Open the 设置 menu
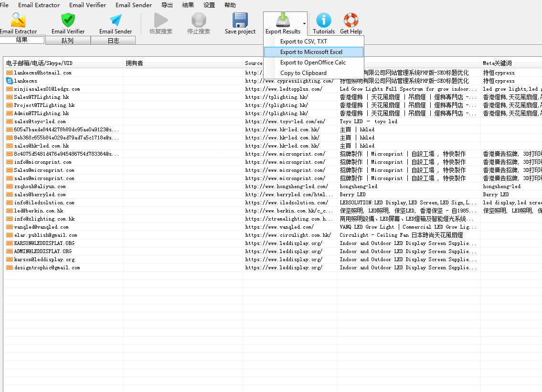The image size is (542, 392). [x=209, y=5]
